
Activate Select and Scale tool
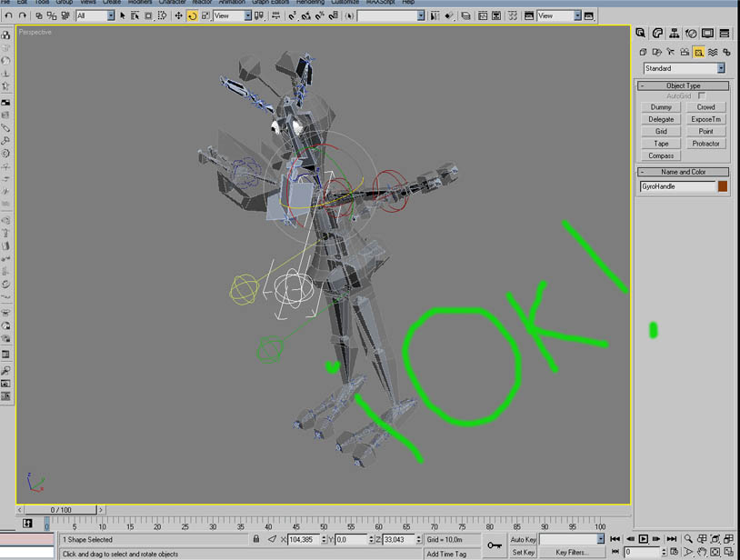pyautogui.click(x=205, y=15)
